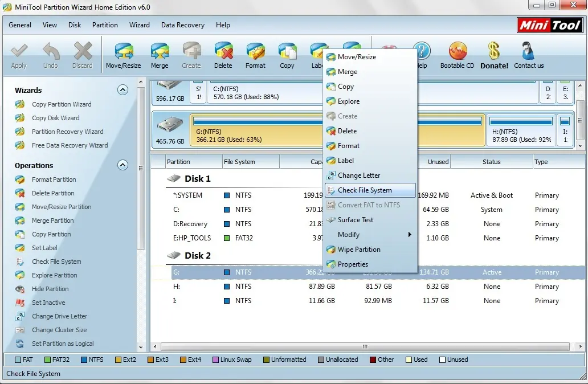This screenshot has width=588, height=384.
Task: Choose Set Partition as Logical operation
Action: coord(63,344)
